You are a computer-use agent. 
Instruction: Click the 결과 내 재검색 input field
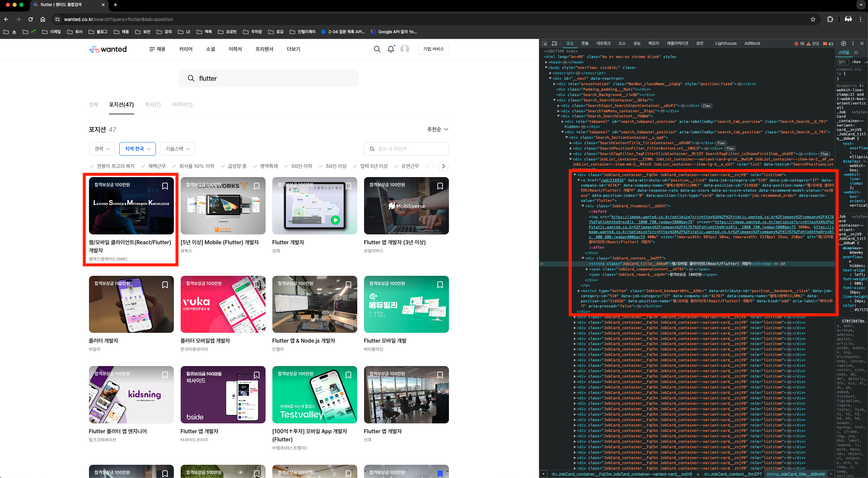coord(406,149)
